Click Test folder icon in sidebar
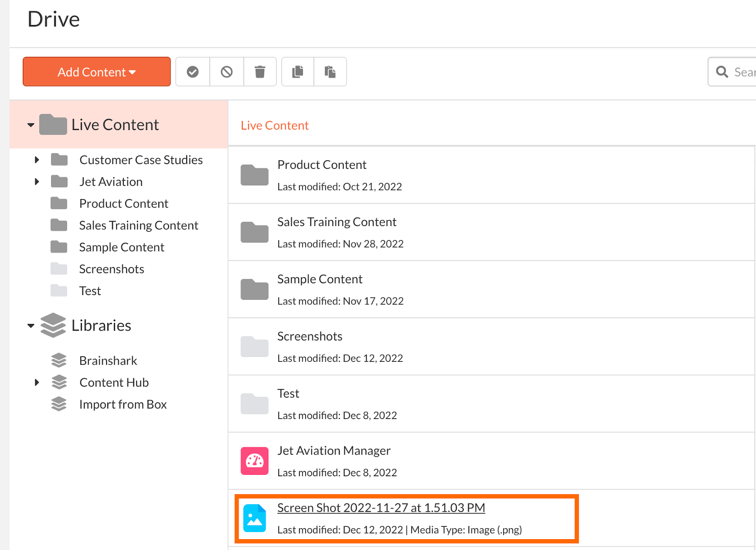The height and width of the screenshot is (550, 756). point(59,290)
